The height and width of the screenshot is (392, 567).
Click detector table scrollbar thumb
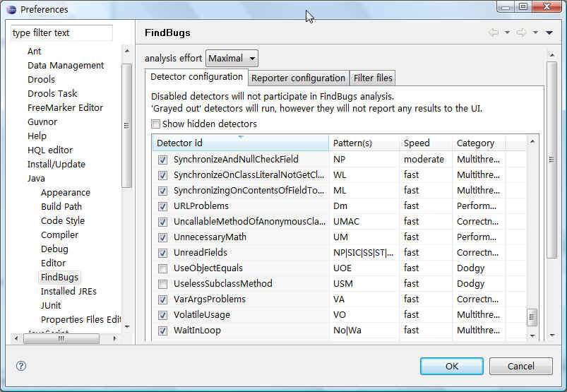coord(532,318)
